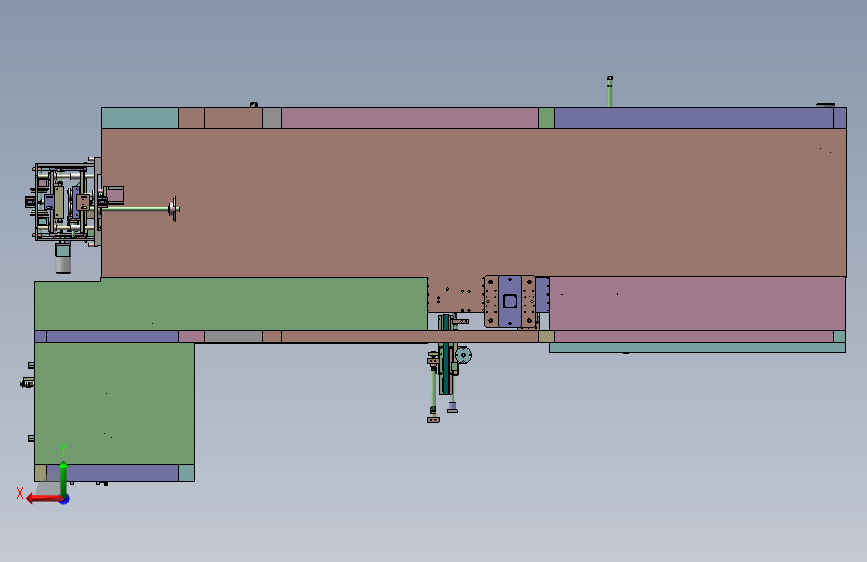Select the large brown top panel of the model

473,202
